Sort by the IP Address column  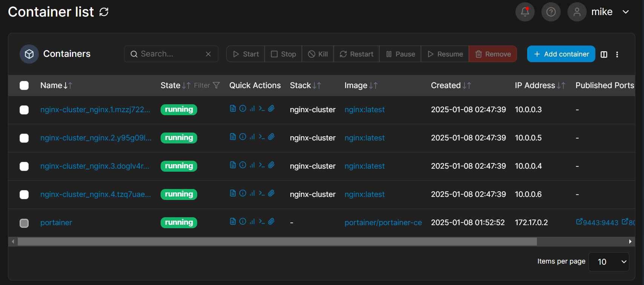tap(540, 85)
